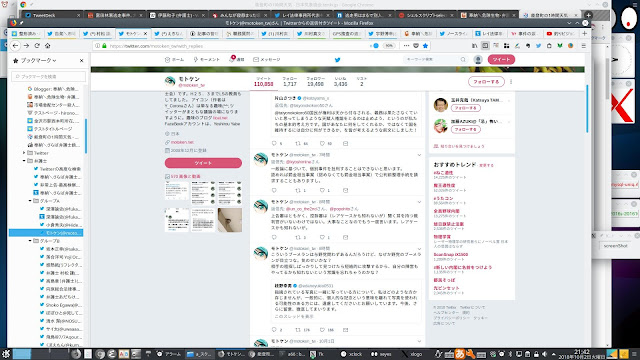
Task: Click the pink ツイート button under bio
Action: [x=203, y=163]
